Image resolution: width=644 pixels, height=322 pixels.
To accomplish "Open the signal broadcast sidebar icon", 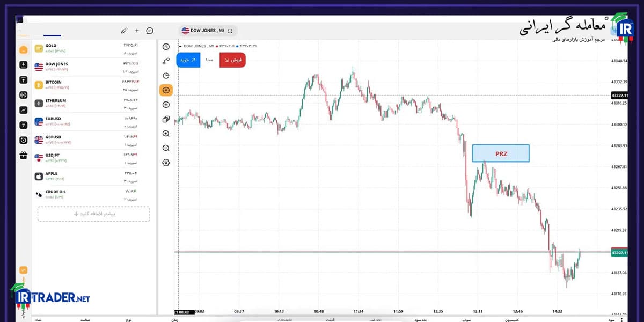I will [x=24, y=95].
